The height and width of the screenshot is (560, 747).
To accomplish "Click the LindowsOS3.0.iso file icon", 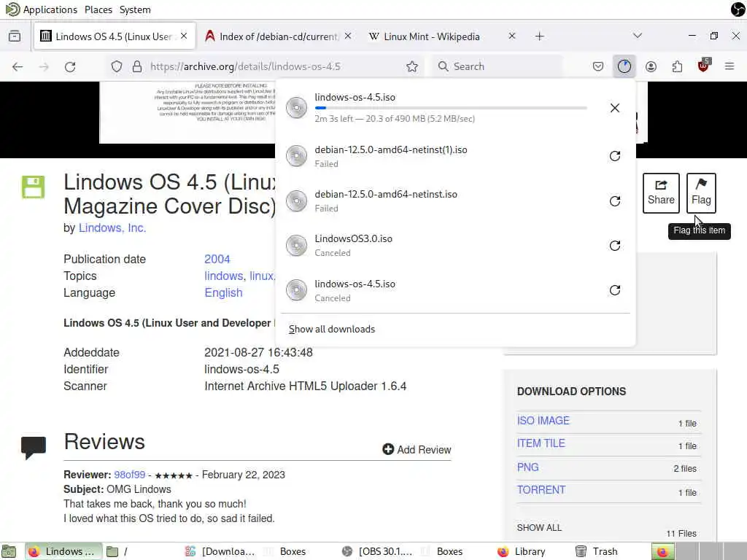I will [x=296, y=246].
